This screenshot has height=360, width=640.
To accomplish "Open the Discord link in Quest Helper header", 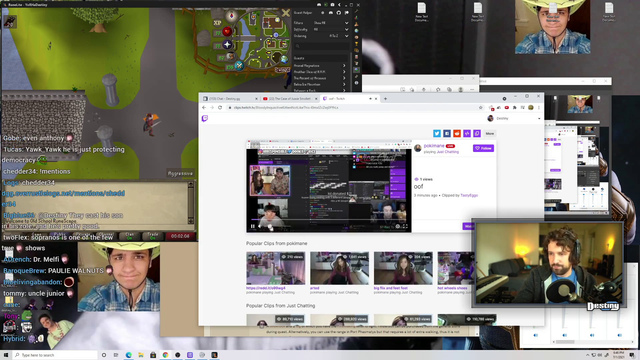I will [x=331, y=13].
